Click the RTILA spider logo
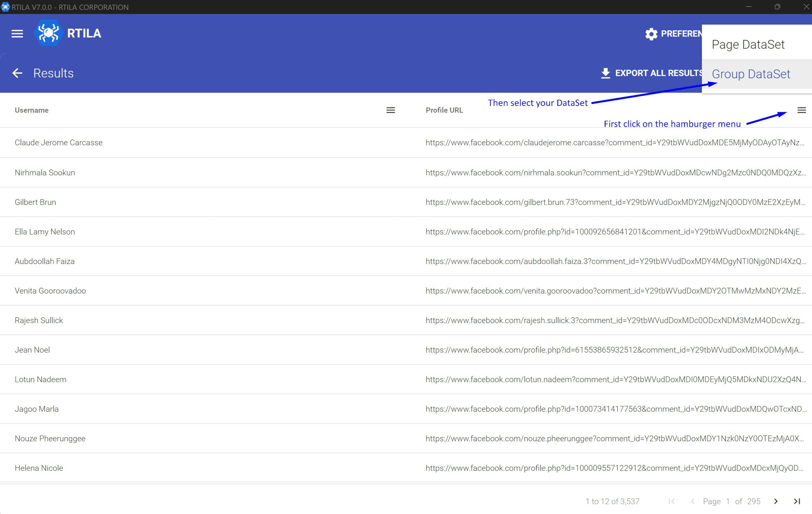 pos(48,33)
